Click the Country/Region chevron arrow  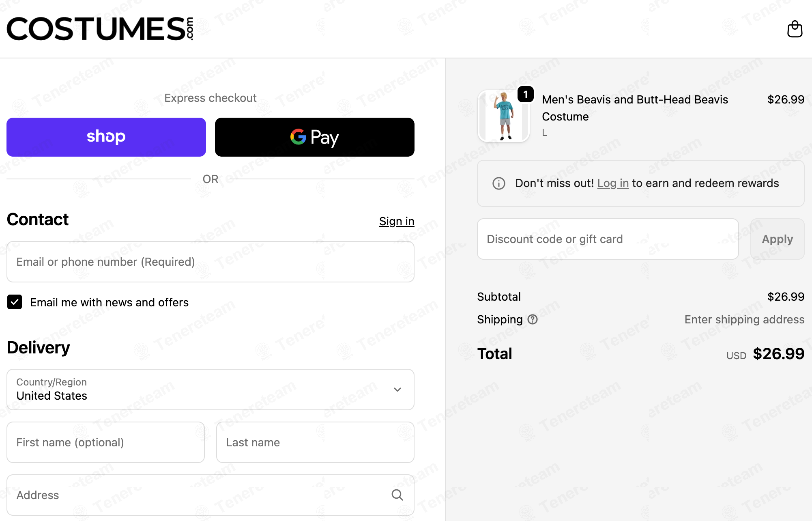[397, 390]
